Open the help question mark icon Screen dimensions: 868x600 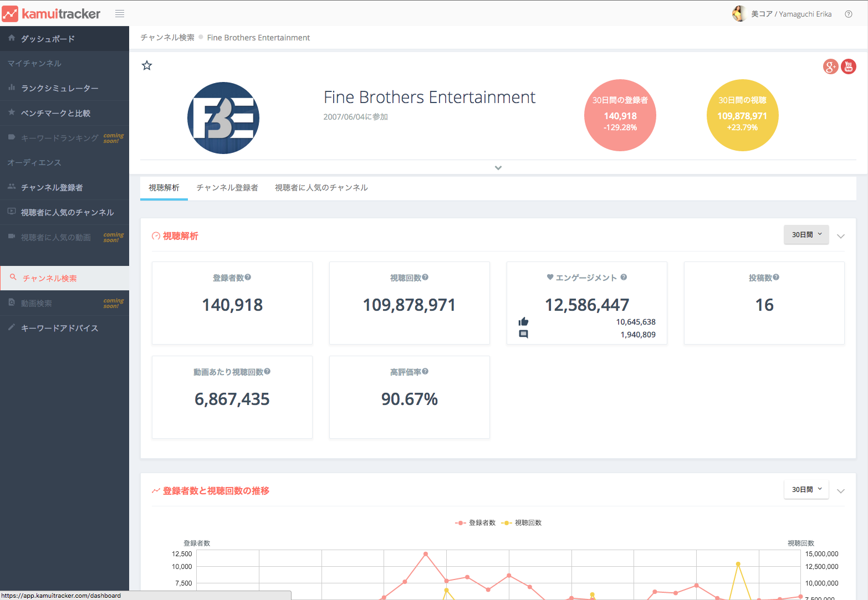(x=849, y=14)
